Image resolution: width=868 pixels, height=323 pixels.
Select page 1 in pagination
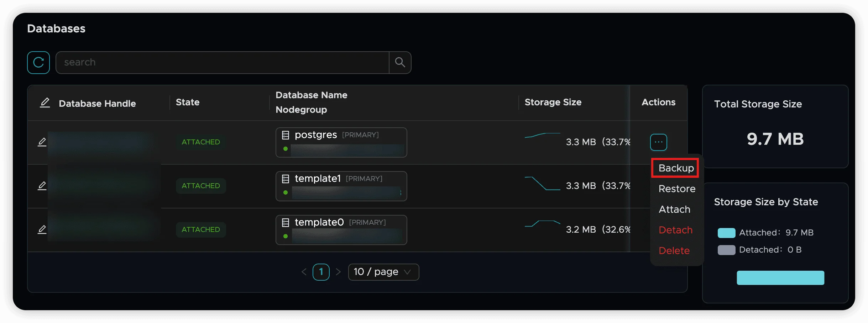(321, 272)
